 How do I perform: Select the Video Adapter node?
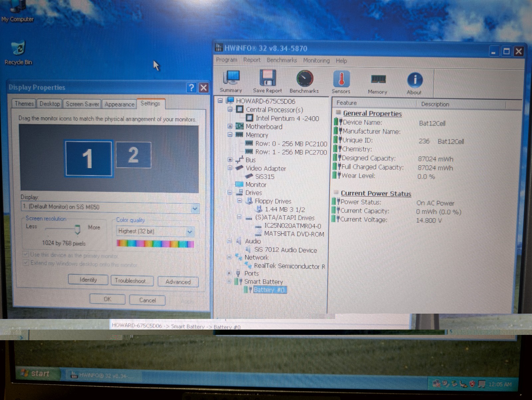pos(266,168)
